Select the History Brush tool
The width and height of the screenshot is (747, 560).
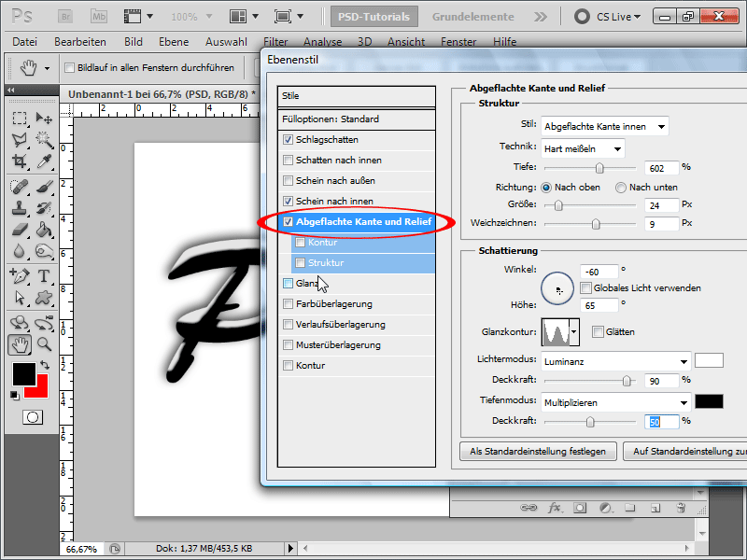(44, 208)
